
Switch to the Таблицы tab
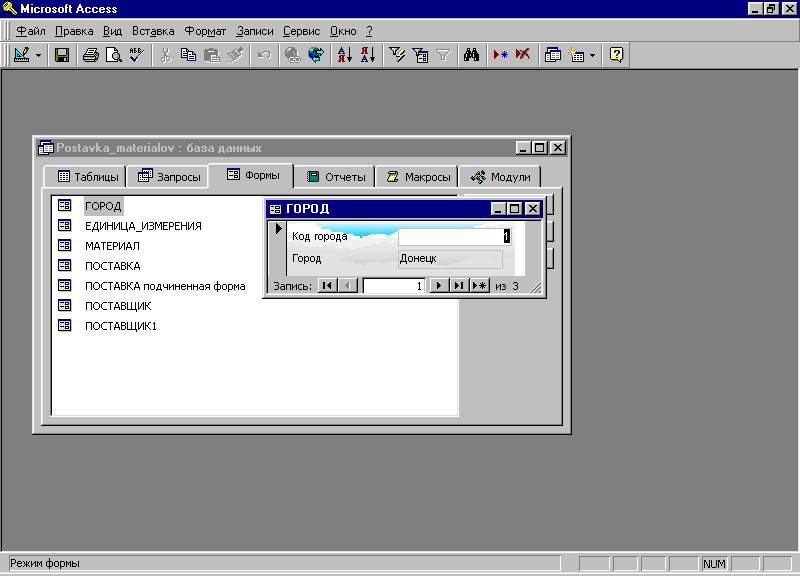pyautogui.click(x=85, y=177)
